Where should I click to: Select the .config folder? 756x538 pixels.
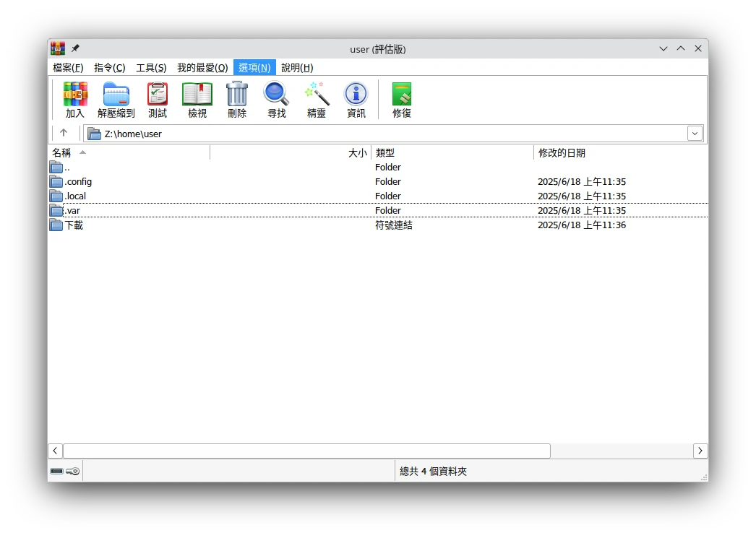tap(78, 182)
